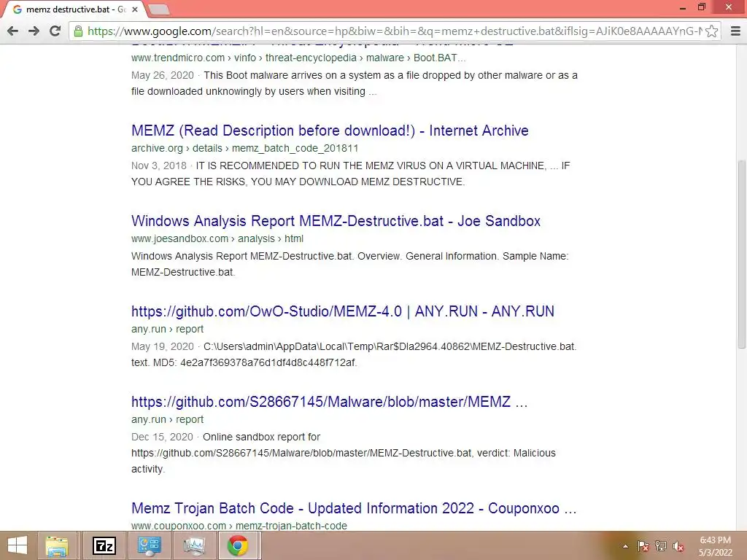Open 'MEMZ (Read Description before download!)' result

[x=330, y=131]
